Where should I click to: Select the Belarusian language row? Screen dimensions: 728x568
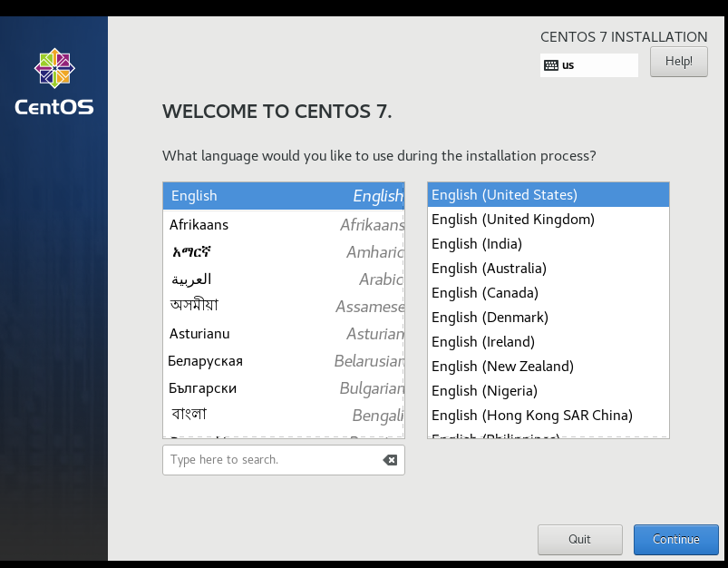point(284,361)
